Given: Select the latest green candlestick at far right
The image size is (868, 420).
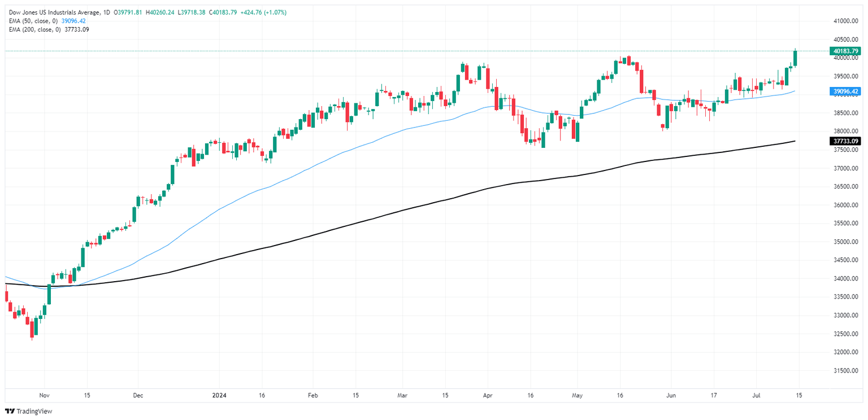Looking at the screenshot, I should click(x=796, y=58).
